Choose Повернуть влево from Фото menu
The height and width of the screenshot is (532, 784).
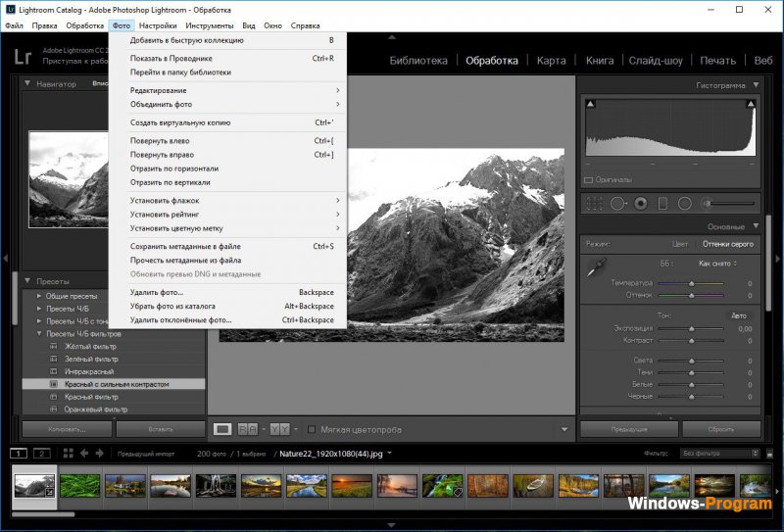pyautogui.click(x=228, y=140)
